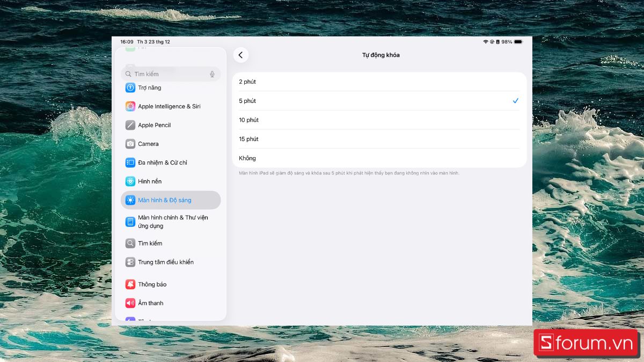Tap the microphone dictation icon

pos(212,74)
